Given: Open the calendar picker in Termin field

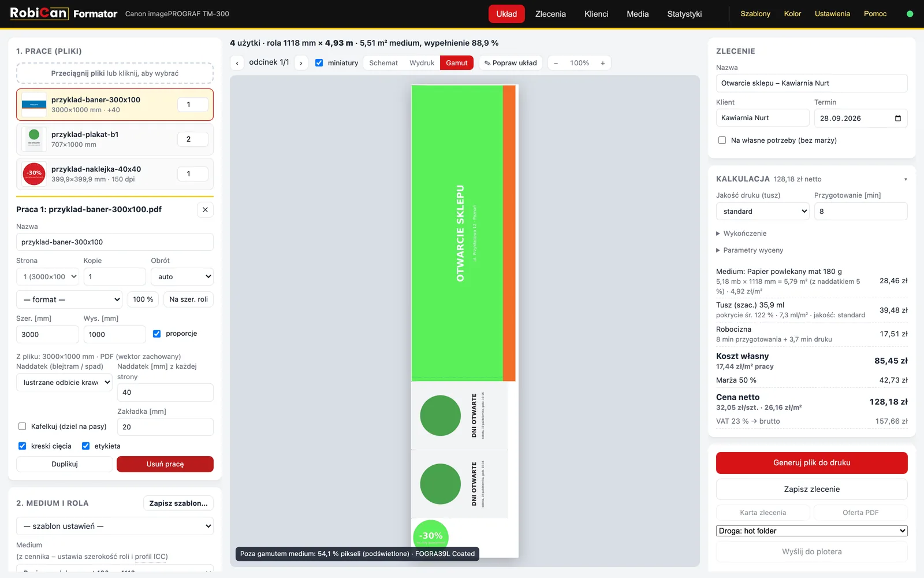Looking at the screenshot, I should (897, 118).
